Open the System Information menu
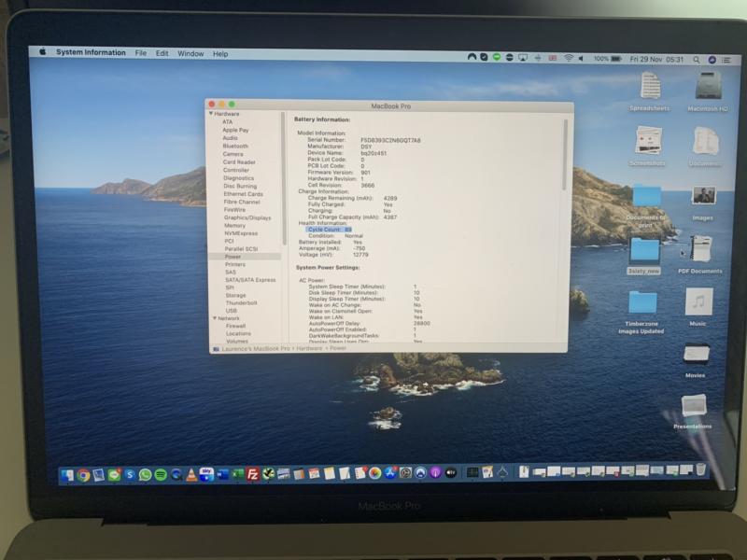Screen dimensions: 747x560 (91, 52)
